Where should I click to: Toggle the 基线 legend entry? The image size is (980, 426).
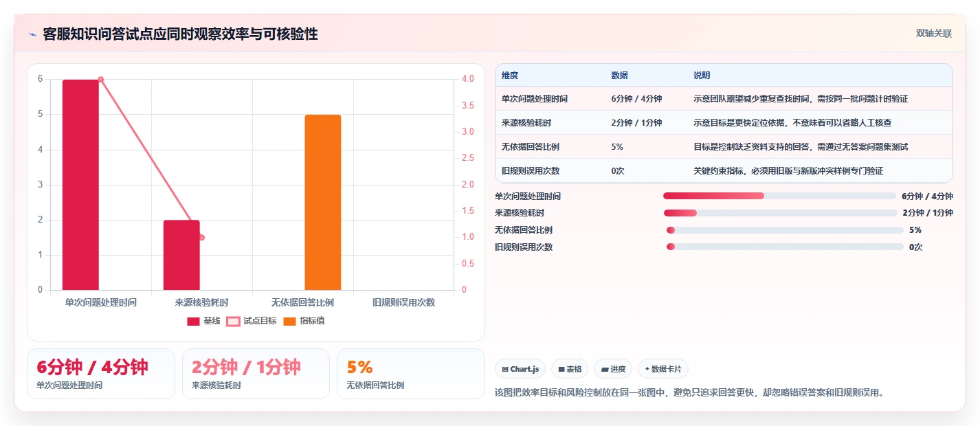[x=204, y=321]
